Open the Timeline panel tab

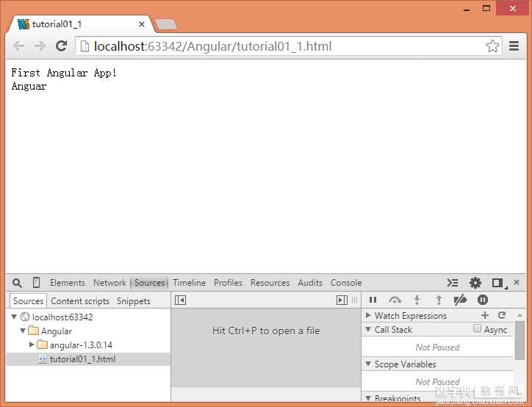pyautogui.click(x=189, y=283)
